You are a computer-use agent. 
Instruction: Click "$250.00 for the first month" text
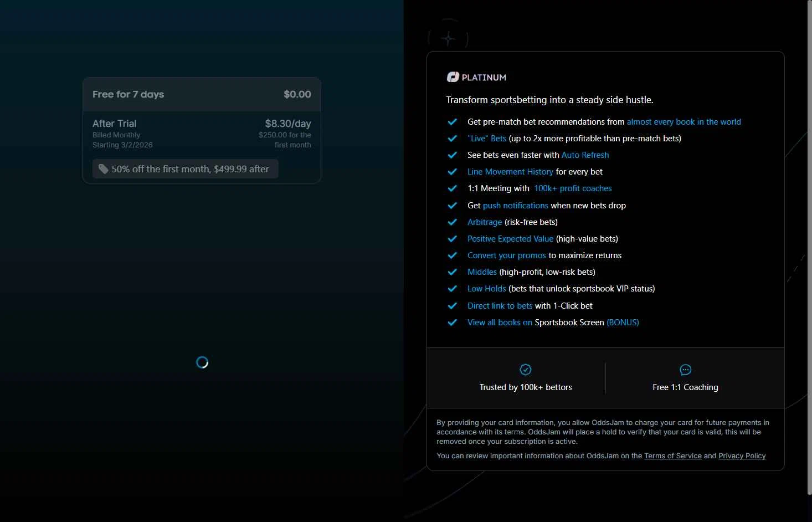[x=285, y=140]
